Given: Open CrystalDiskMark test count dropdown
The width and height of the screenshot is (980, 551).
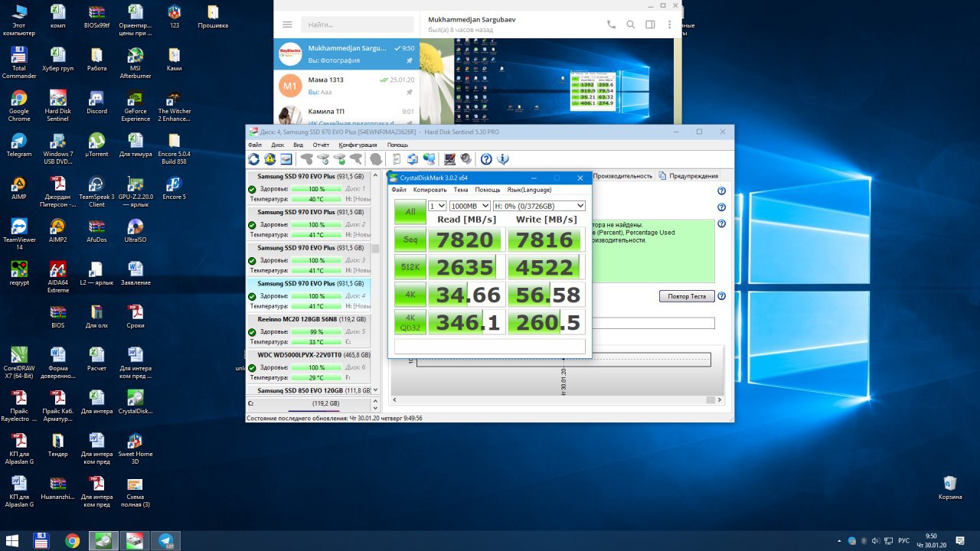Looking at the screenshot, I should coord(437,206).
